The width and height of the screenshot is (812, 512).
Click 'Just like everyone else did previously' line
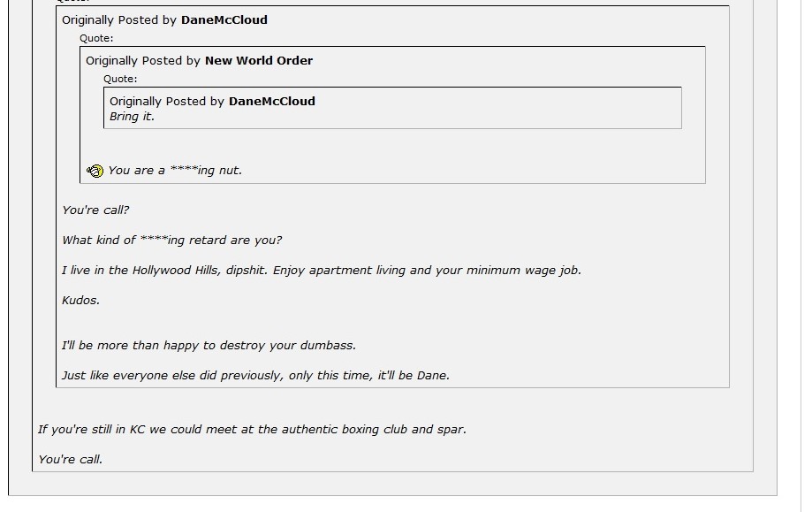256,375
